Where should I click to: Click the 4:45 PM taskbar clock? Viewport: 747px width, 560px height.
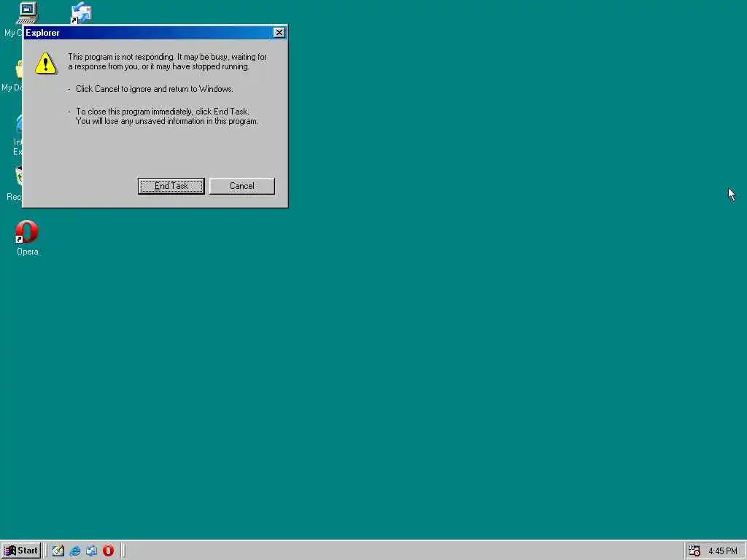[x=723, y=551]
